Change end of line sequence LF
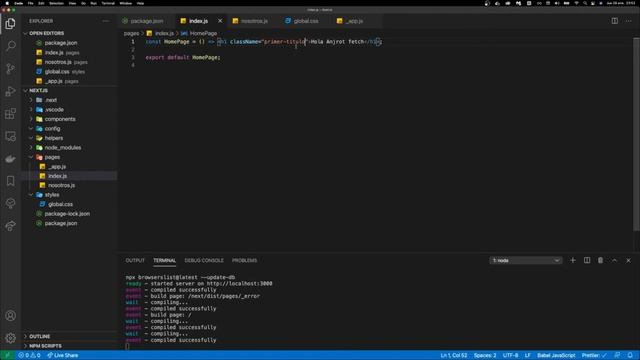This screenshot has width=640, height=360. click(527, 356)
